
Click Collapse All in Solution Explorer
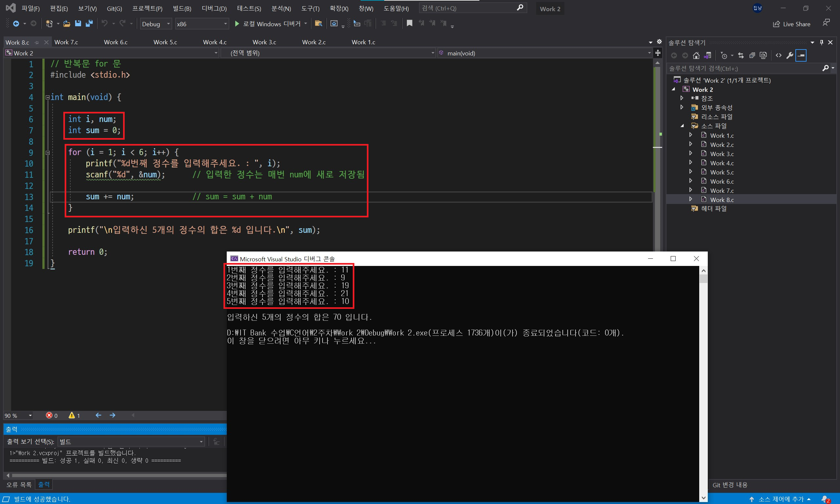[x=752, y=55]
